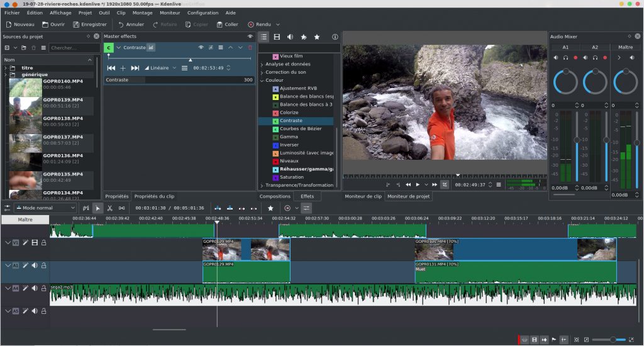Open the Linéaire keyframe interpolation dropdown
Image resolution: width=644 pixels, height=346 pixels.
pyautogui.click(x=160, y=68)
